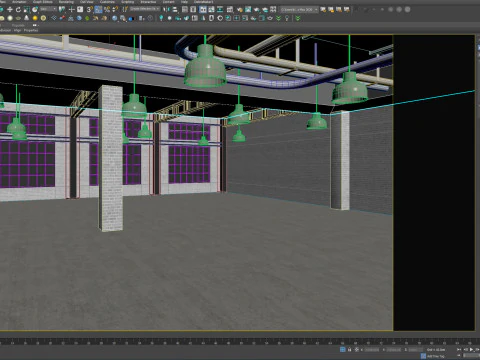Open the Create Selection Set dropdown
Viewport: 480px width, 360px height.
(x=145, y=9)
